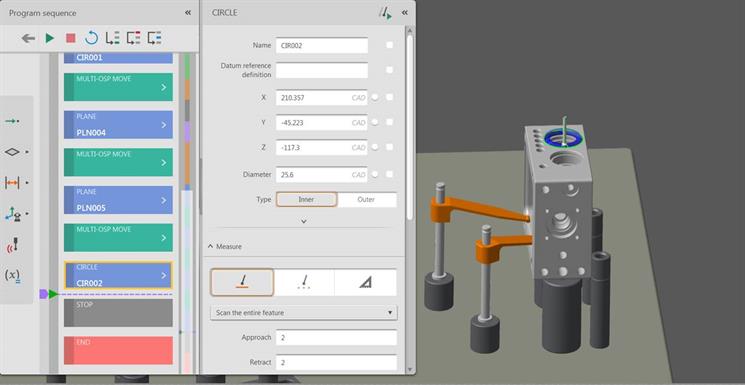Click the blue reset loop icon
The image size is (745, 385).
click(91, 38)
